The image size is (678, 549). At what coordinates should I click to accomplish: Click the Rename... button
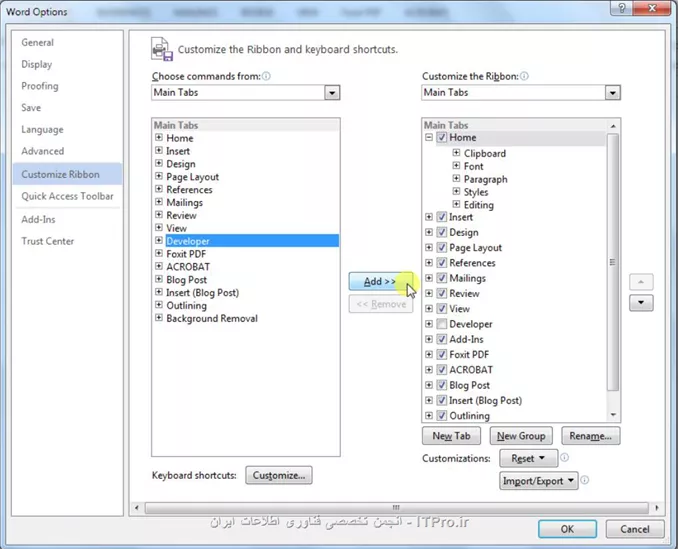(x=591, y=436)
